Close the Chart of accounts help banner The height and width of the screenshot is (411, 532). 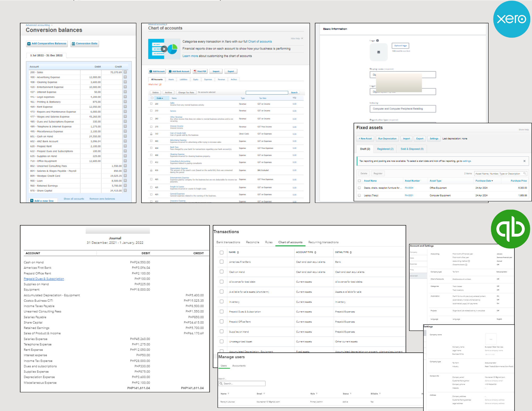(302, 39)
